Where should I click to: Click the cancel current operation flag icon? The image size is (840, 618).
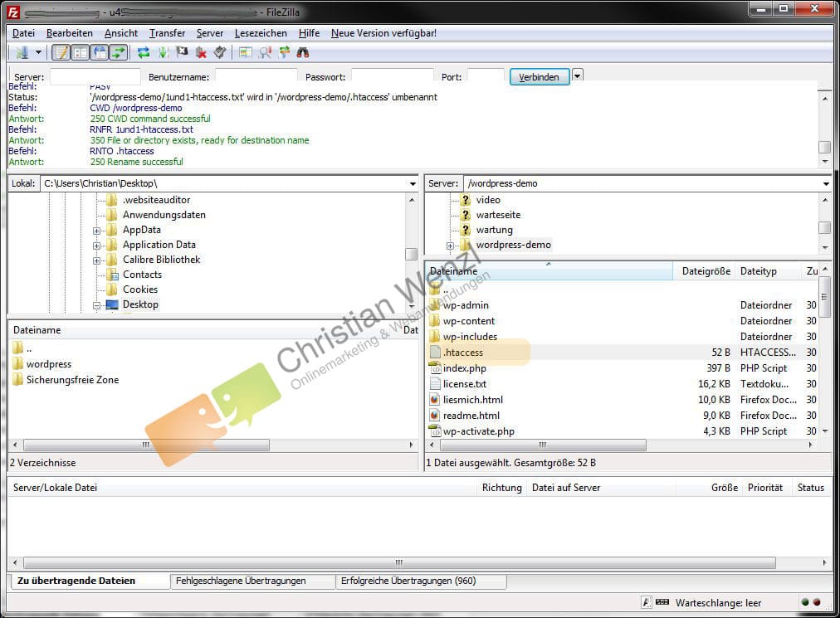(x=182, y=52)
